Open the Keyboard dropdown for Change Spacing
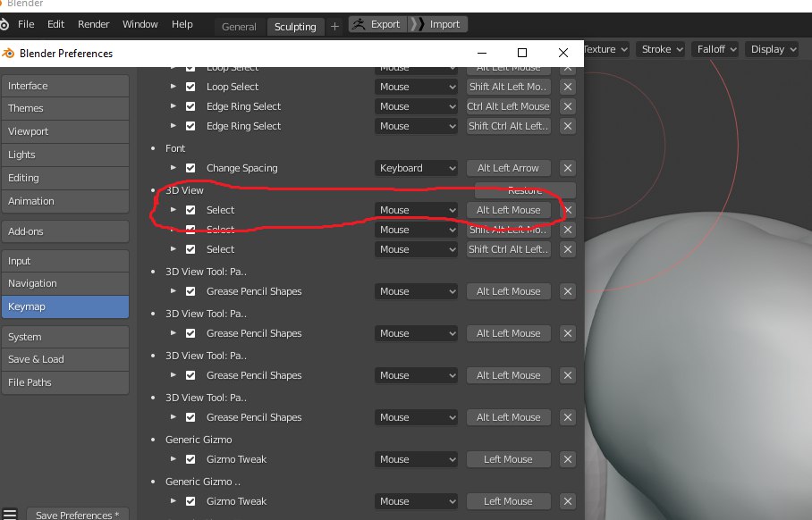This screenshot has width=812, height=520. coord(417,168)
